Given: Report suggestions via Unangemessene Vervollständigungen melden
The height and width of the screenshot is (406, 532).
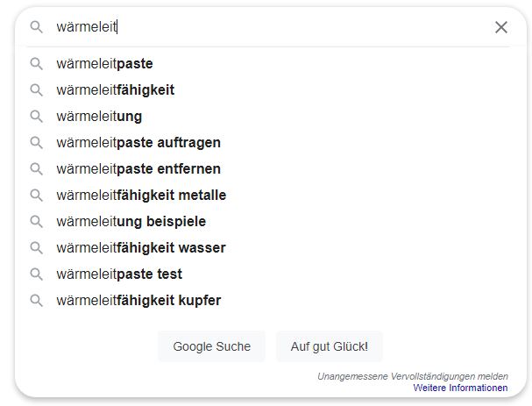Looking at the screenshot, I should 412,376.
